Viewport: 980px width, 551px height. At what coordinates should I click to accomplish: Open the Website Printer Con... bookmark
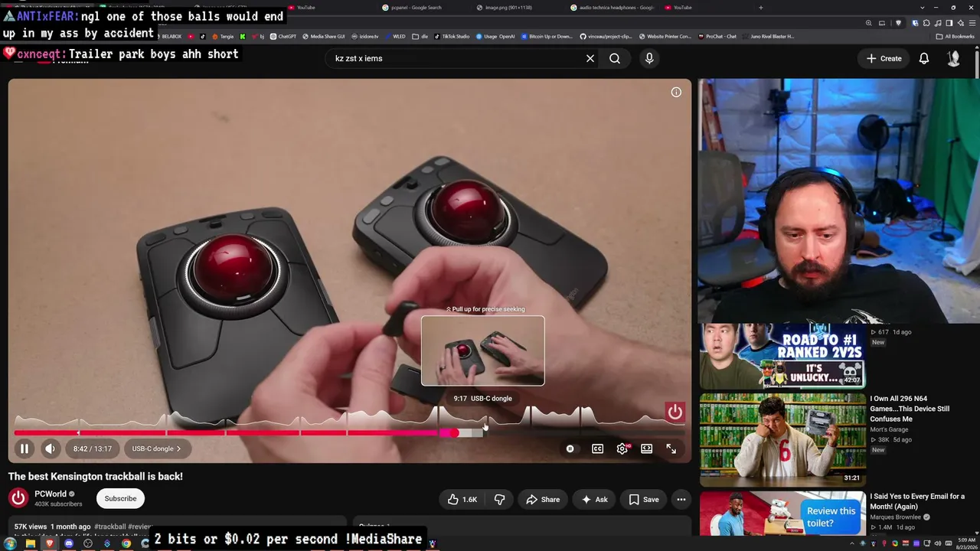pos(665,36)
